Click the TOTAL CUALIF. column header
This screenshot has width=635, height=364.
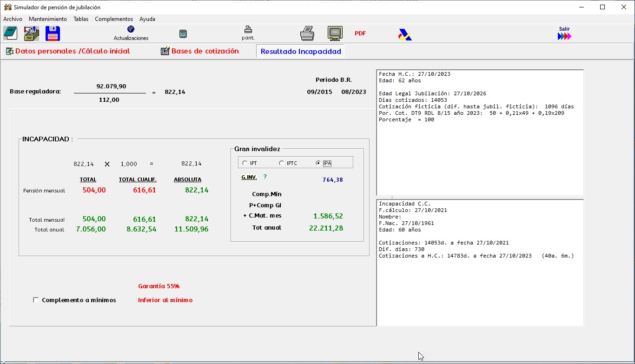(x=138, y=179)
